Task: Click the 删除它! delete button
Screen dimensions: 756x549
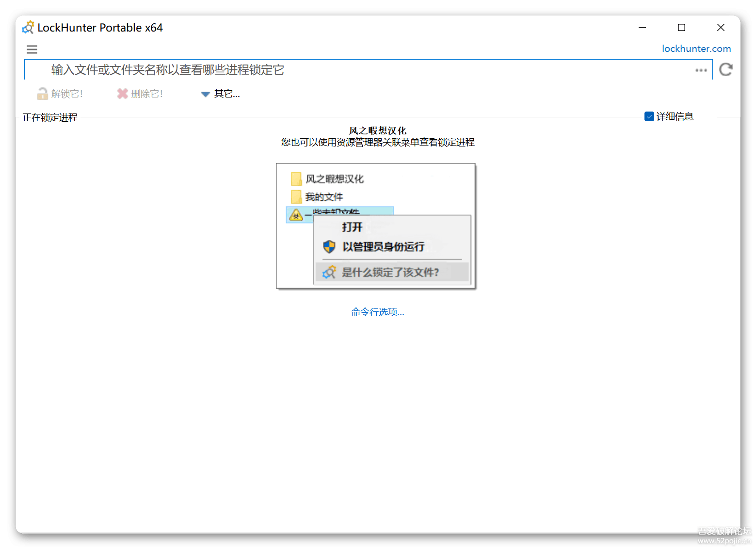Action: (x=140, y=94)
